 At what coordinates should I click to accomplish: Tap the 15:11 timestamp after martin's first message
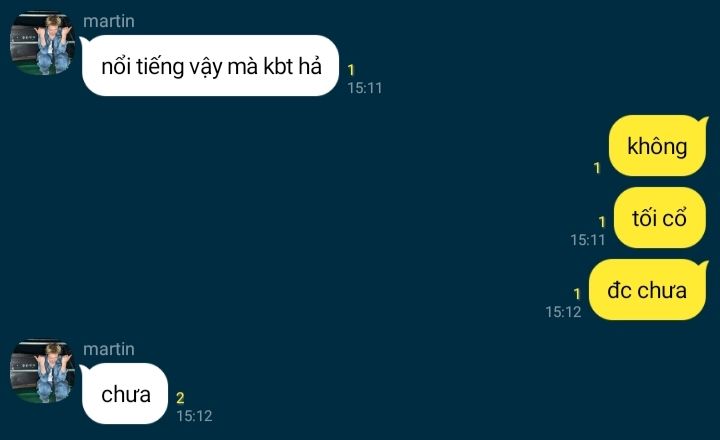pyautogui.click(x=365, y=88)
